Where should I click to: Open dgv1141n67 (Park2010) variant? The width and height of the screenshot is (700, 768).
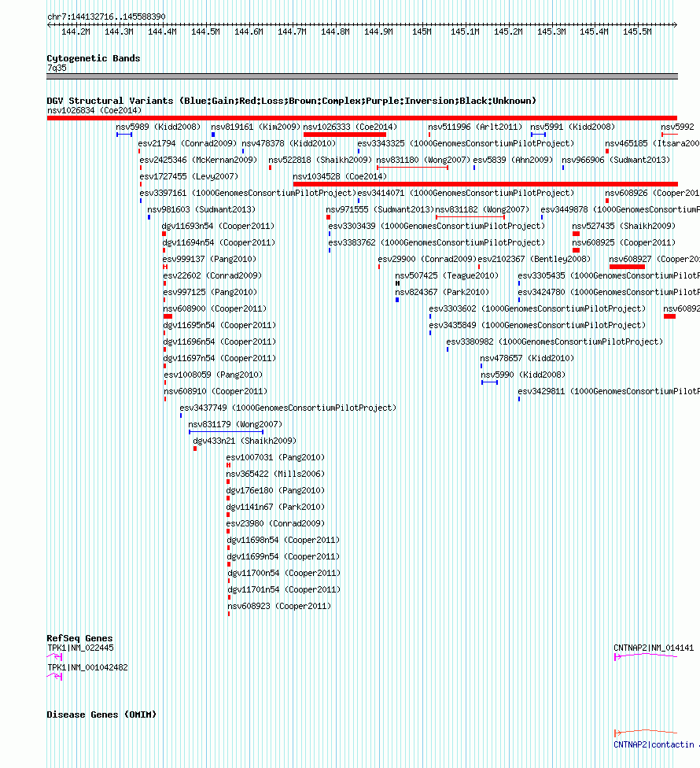[275, 508]
